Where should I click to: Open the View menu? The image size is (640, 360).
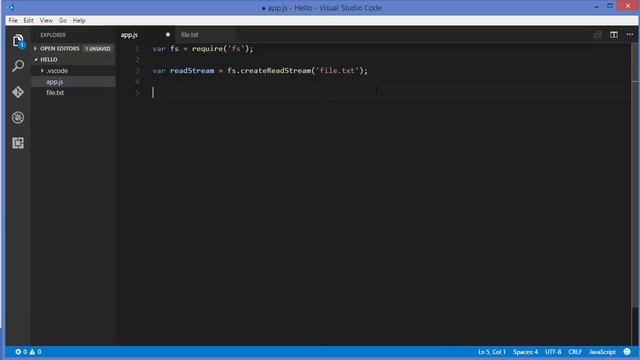pos(46,20)
